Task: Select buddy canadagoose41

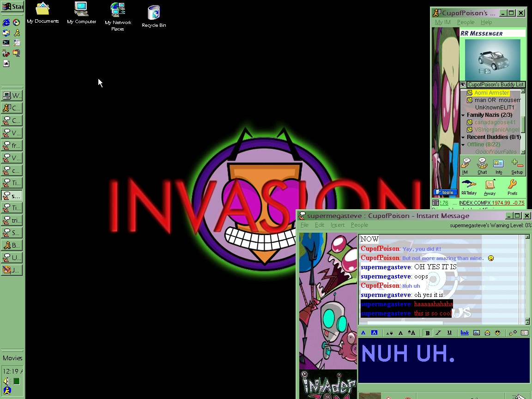Action: tap(495, 122)
